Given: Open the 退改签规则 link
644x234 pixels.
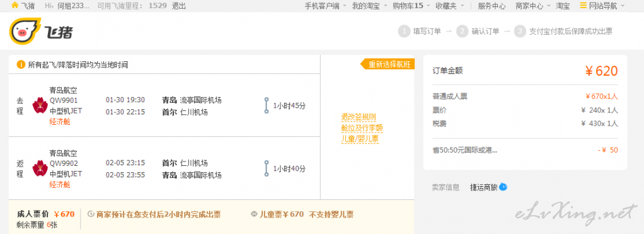Looking at the screenshot, I should (359, 117).
